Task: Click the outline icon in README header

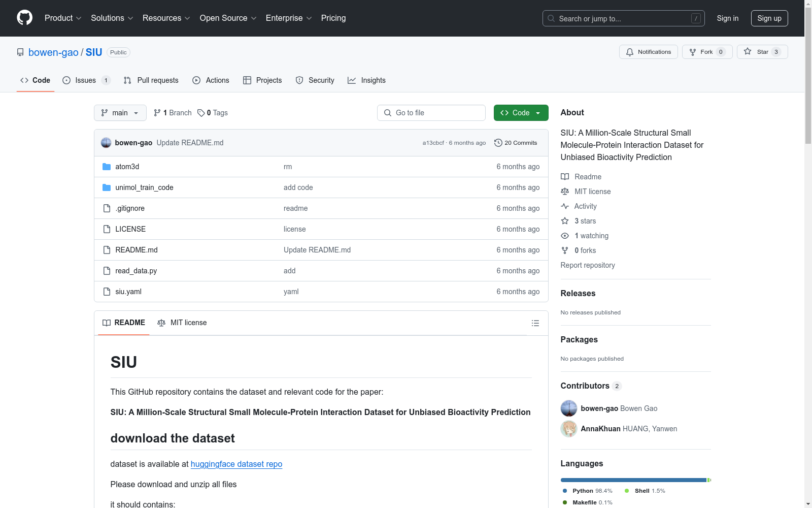Action: click(535, 323)
